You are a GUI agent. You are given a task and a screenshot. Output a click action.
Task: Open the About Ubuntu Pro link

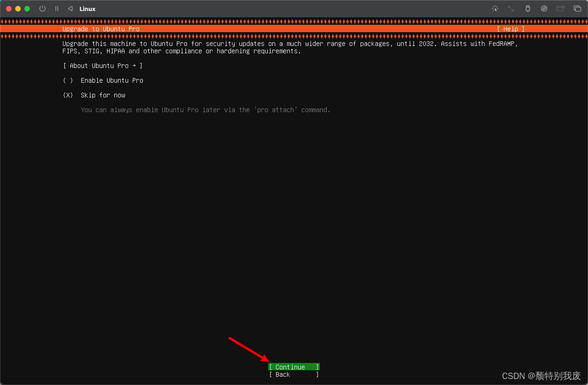(x=103, y=66)
